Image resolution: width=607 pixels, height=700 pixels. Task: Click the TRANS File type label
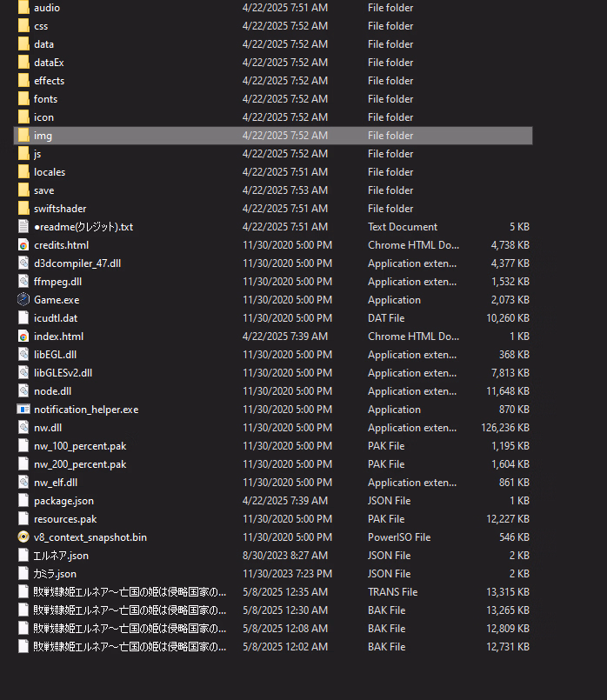(393, 592)
